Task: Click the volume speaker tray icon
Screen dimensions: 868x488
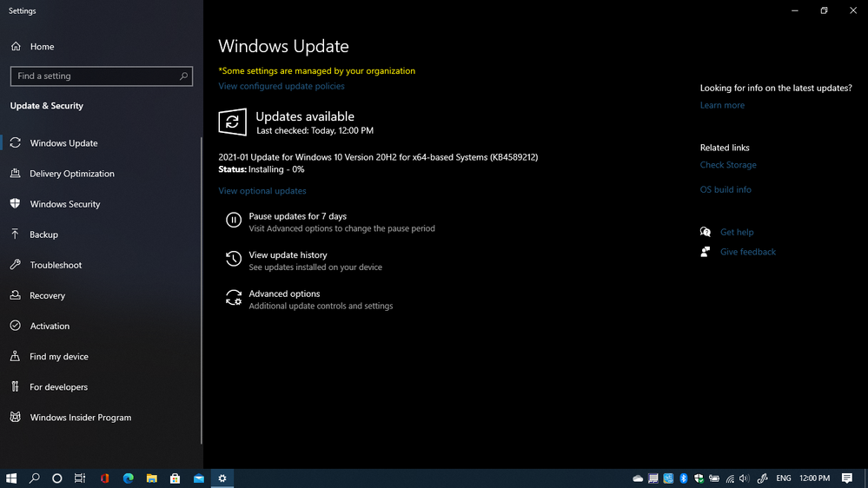Action: 744,478
